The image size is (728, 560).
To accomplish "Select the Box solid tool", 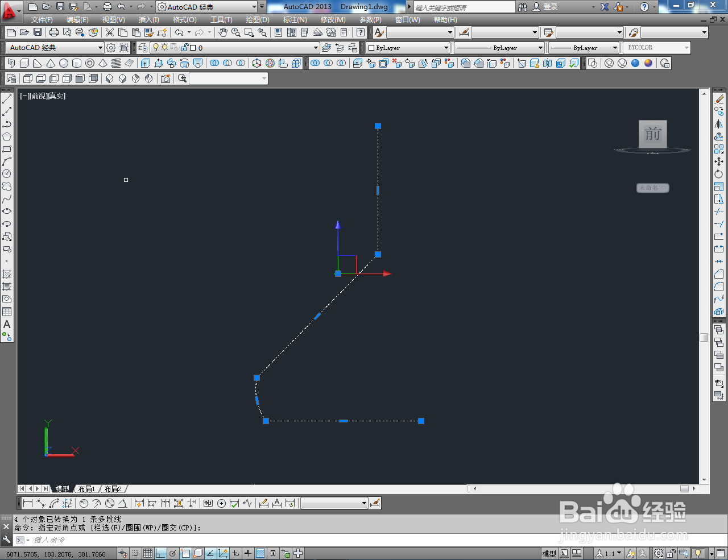I will coord(24,63).
